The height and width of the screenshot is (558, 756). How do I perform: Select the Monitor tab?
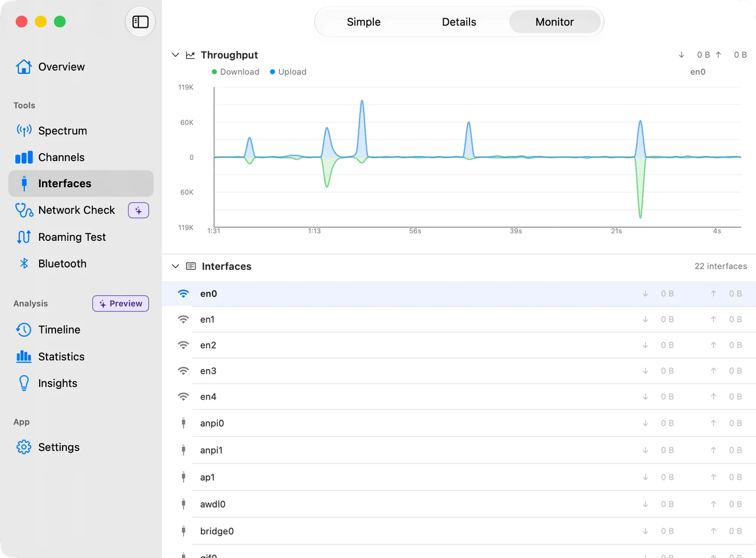[x=555, y=22]
